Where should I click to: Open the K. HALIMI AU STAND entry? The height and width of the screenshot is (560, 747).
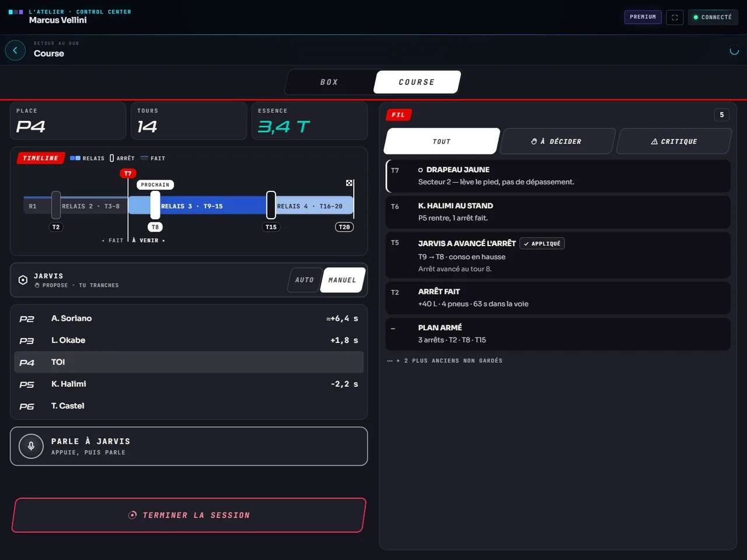558,212
